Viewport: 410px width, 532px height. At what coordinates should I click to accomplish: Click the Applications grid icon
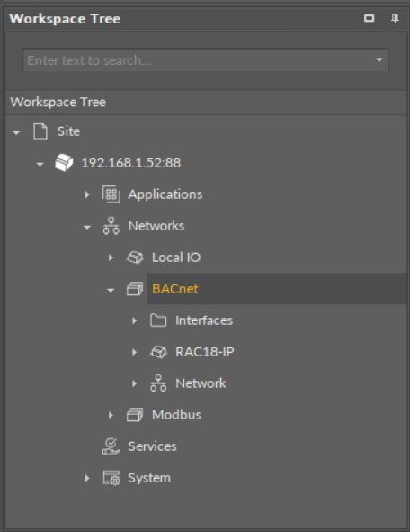tap(111, 194)
